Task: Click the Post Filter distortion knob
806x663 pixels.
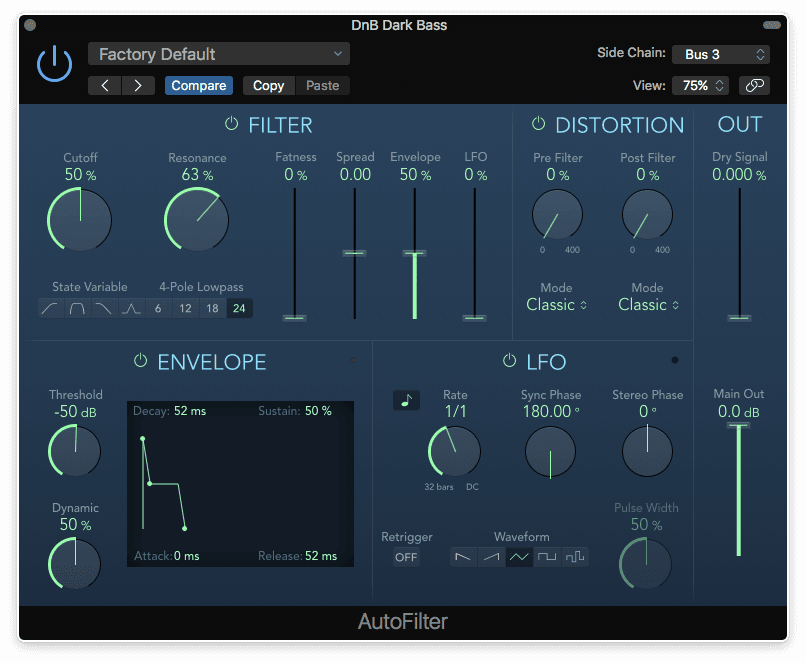Action: pos(647,215)
